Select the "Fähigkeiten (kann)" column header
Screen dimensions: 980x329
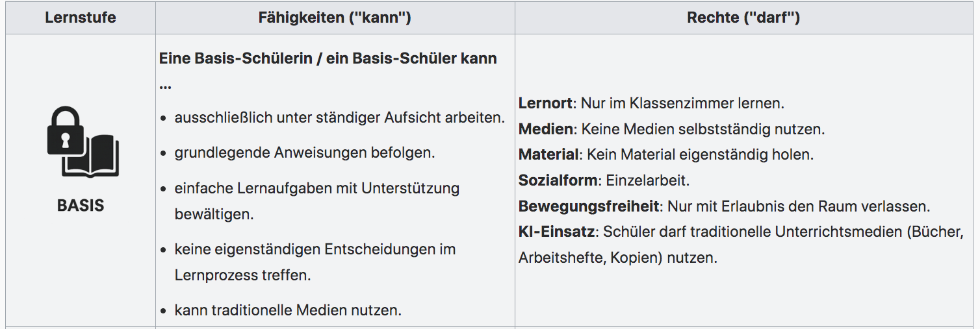pos(335,18)
